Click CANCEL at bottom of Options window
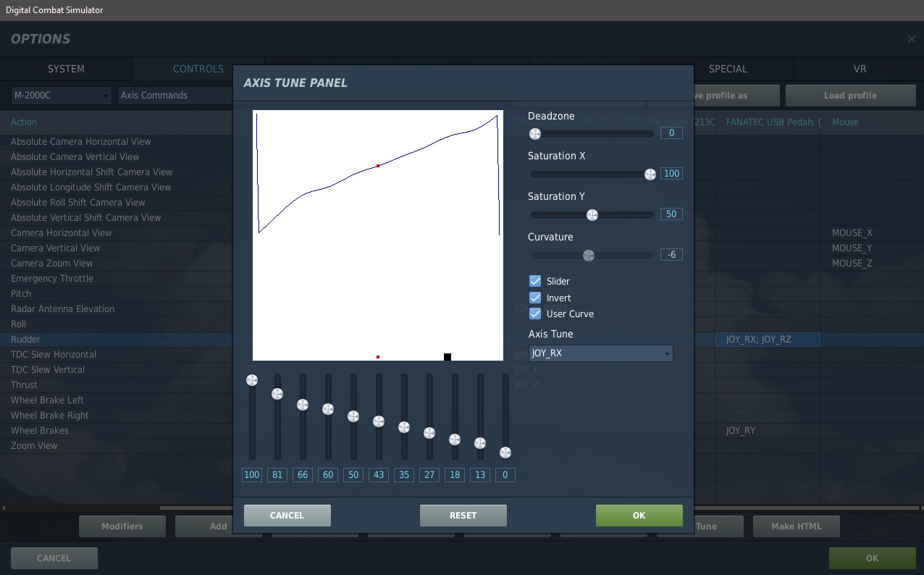 click(x=54, y=558)
